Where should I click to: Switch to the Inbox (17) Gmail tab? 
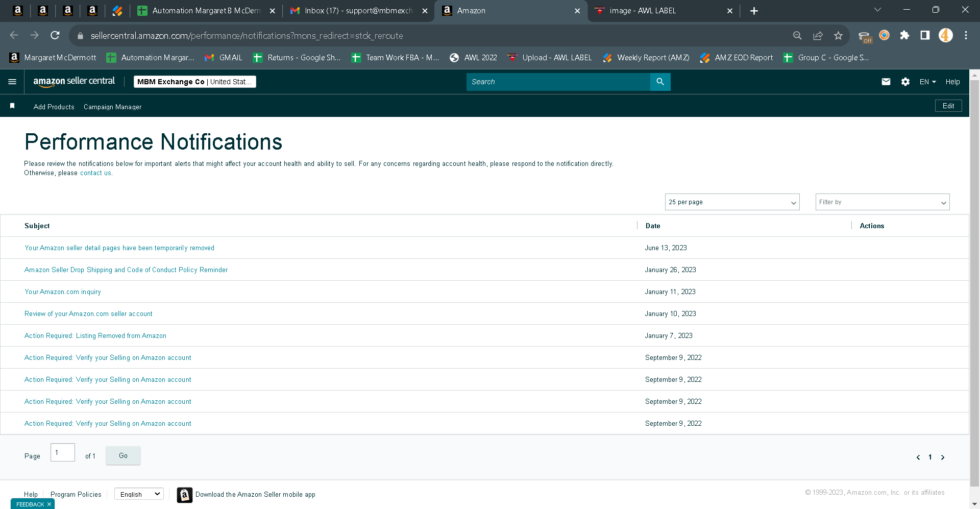pyautogui.click(x=357, y=11)
